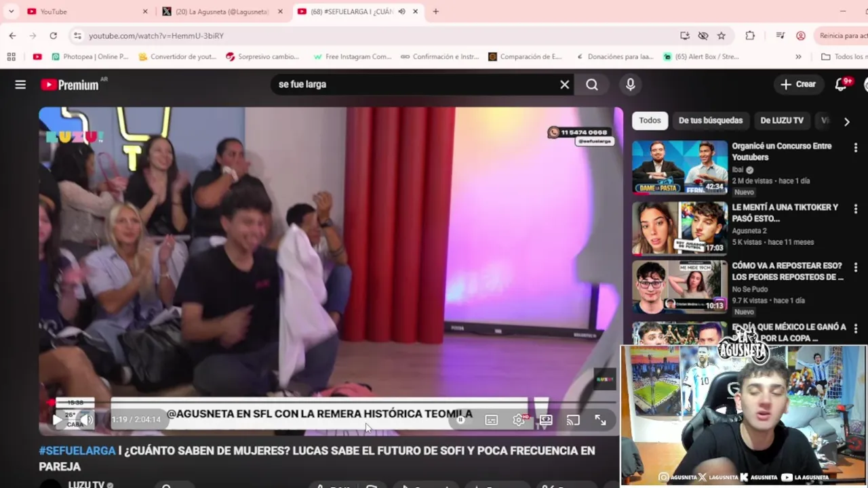This screenshot has height=488, width=868.
Task: Select the Todos filter chip
Action: [650, 121]
